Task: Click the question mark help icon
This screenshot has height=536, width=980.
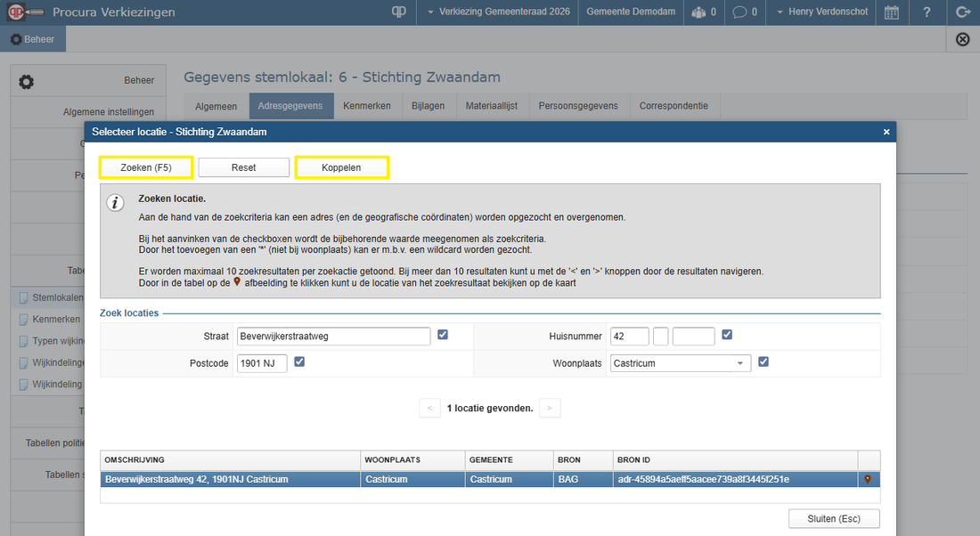Action: coord(927,12)
